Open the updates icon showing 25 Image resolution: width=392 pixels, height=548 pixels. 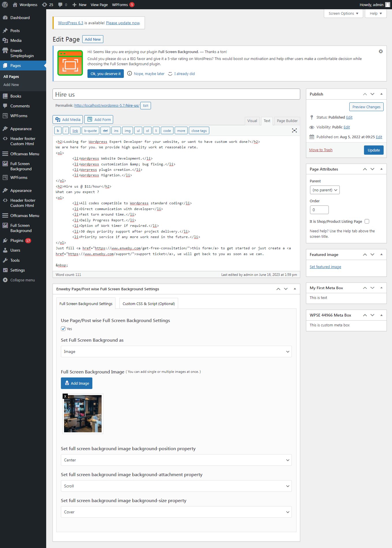(x=48, y=5)
